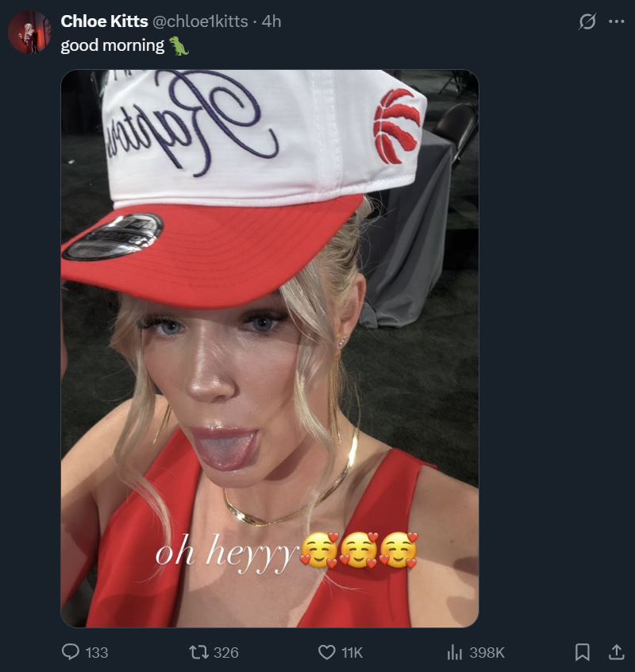Open the three-dot more options menu
The width and height of the screenshot is (635, 672).
tap(616, 21)
